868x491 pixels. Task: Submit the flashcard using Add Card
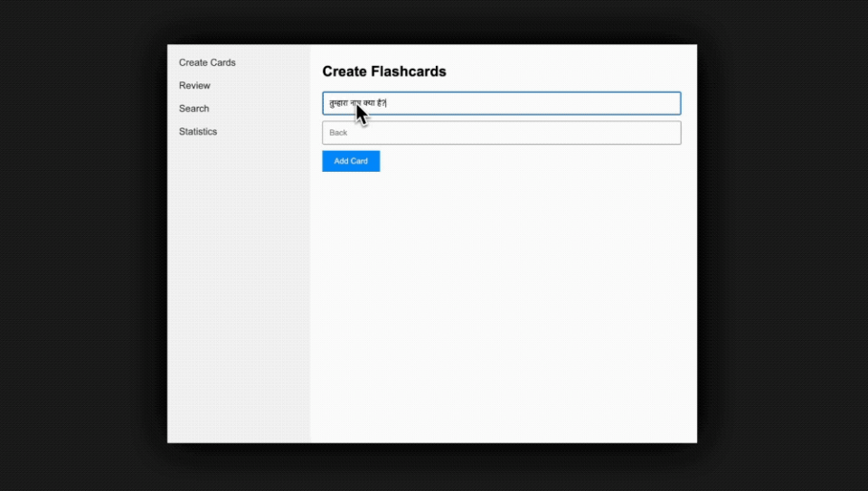tap(351, 161)
